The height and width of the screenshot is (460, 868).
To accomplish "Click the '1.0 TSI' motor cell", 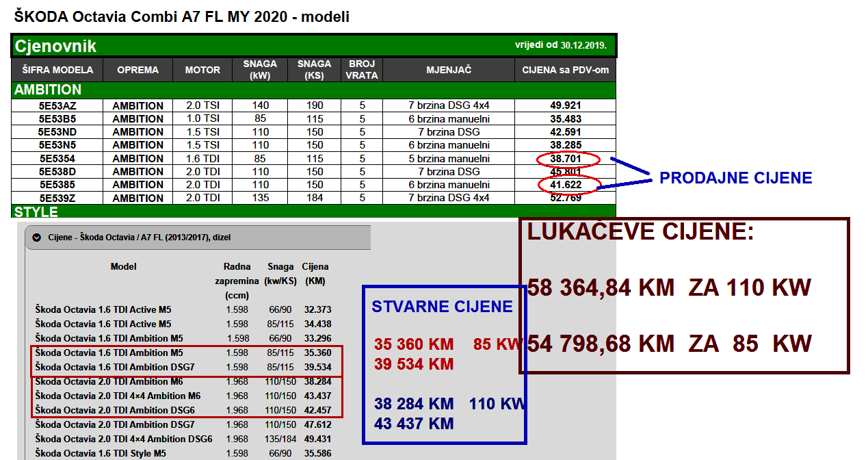I will pos(202,118).
